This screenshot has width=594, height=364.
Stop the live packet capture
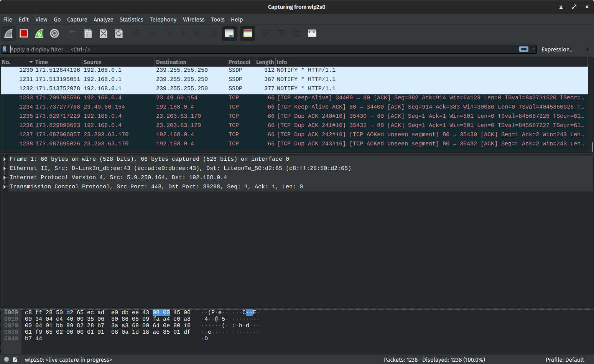coord(23,33)
